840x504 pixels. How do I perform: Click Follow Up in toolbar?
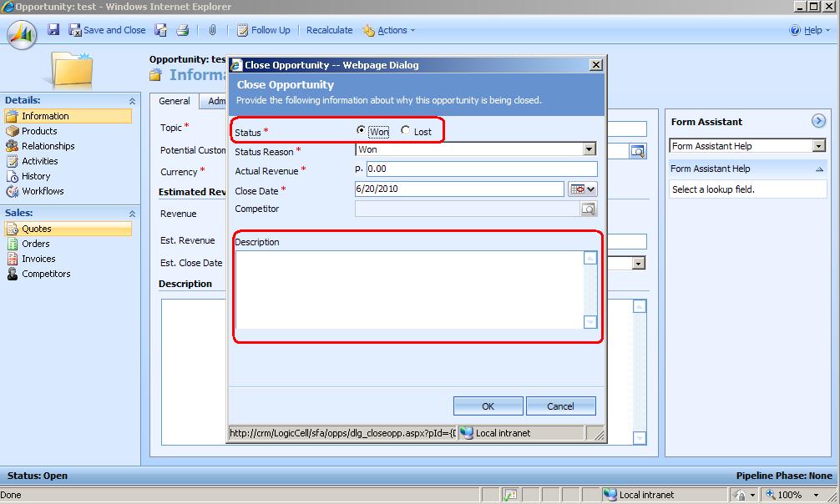[264, 30]
